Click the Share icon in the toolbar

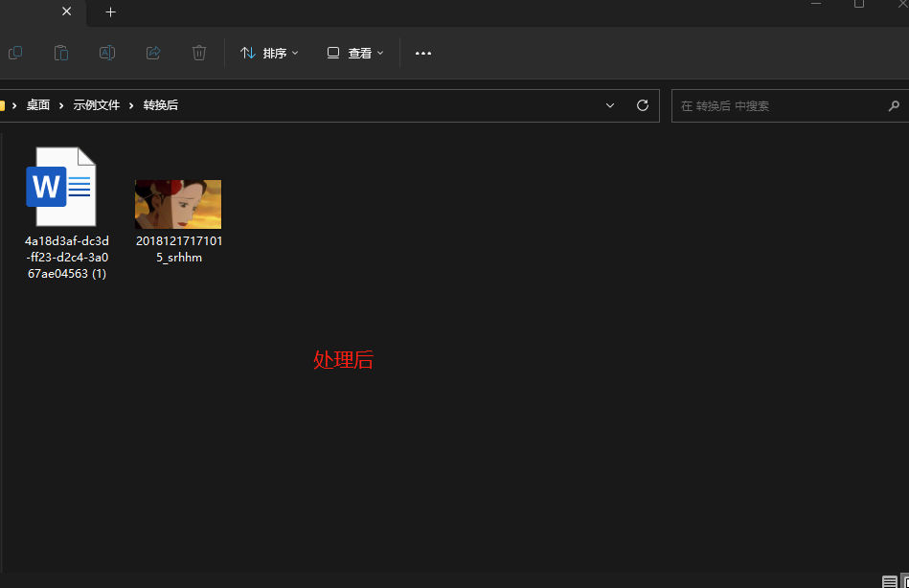click(152, 53)
